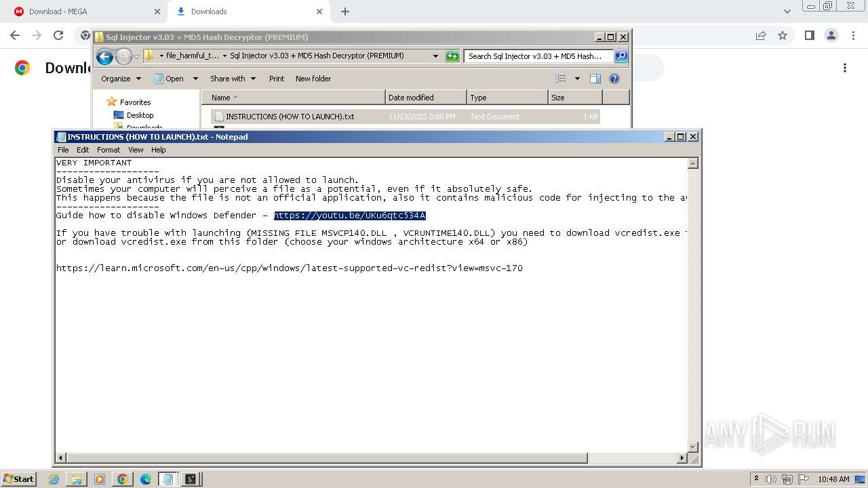Open the Notepad Format menu
Image resolution: width=868 pixels, height=488 pixels.
108,150
